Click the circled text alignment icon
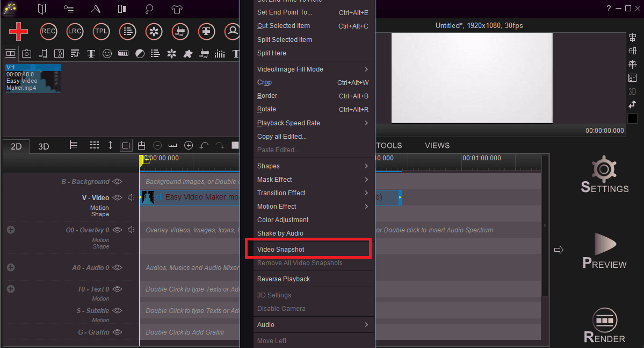Viewport: 644px width, 348px height. [206, 31]
